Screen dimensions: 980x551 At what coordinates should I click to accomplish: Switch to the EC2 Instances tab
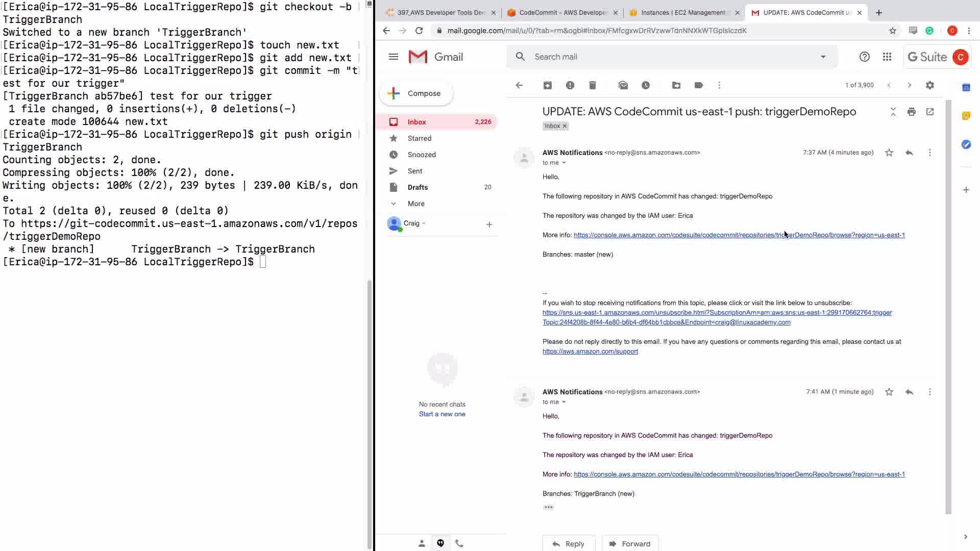(x=682, y=13)
